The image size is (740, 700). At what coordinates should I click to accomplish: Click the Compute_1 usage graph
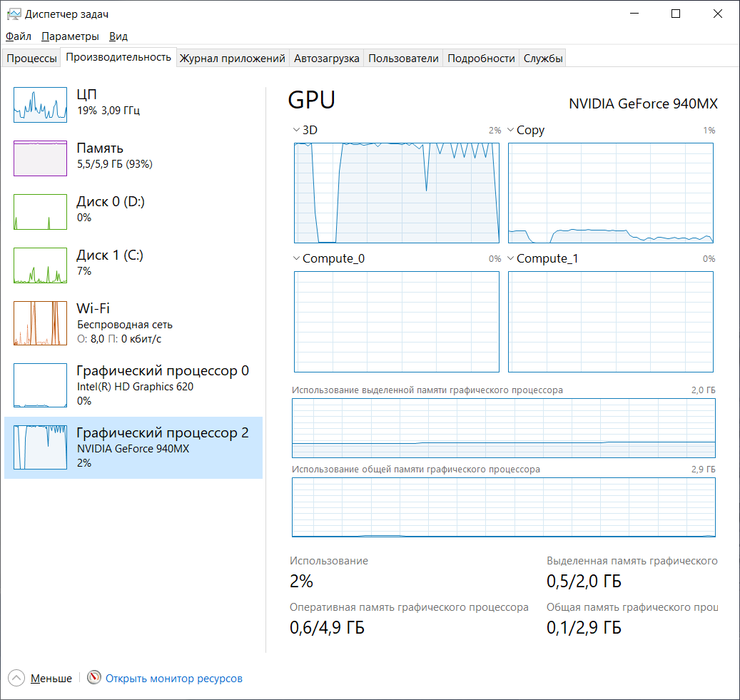coord(611,322)
